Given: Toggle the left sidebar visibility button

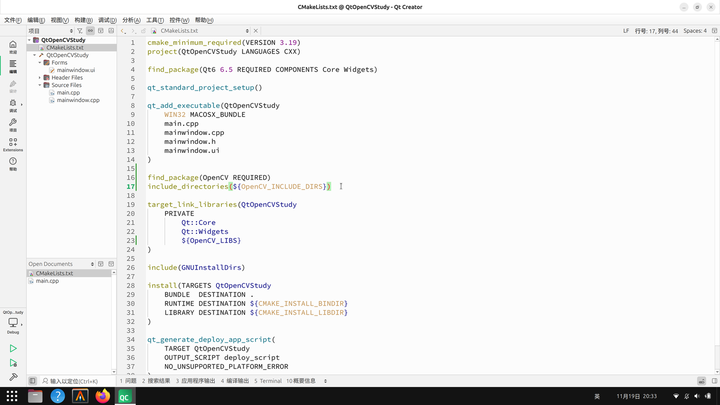Looking at the screenshot, I should pyautogui.click(x=32, y=381).
